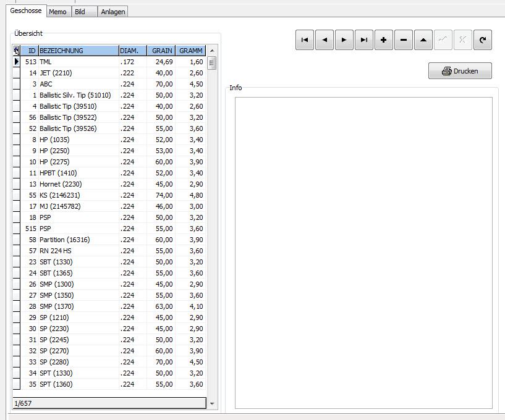Viewport: 505px width, 420px height.
Task: Add a new record with plus button
Action: click(384, 40)
